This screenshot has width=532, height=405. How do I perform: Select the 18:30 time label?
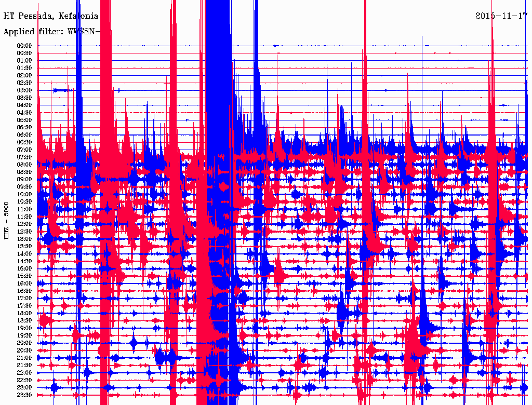(x=24, y=321)
